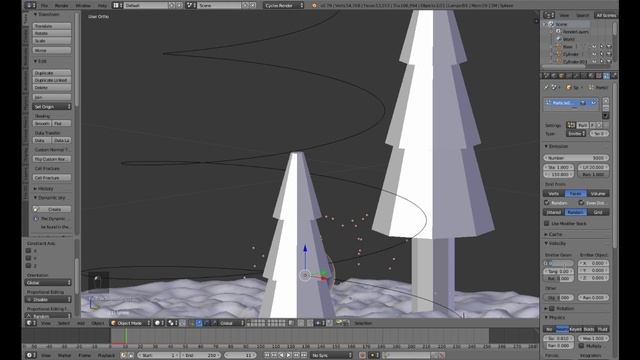Play the animation forward
Image resolution: width=640 pixels, height=360 pixels.
pos(289,355)
